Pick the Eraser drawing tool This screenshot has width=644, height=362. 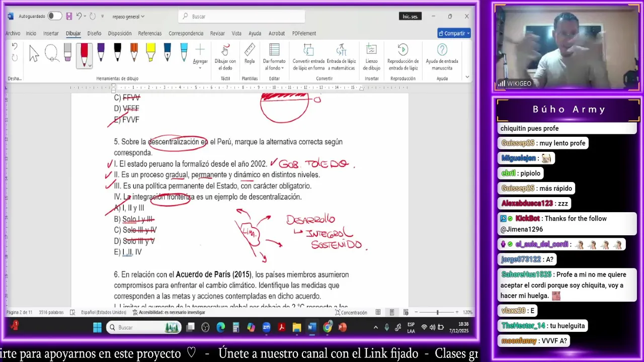(67, 53)
